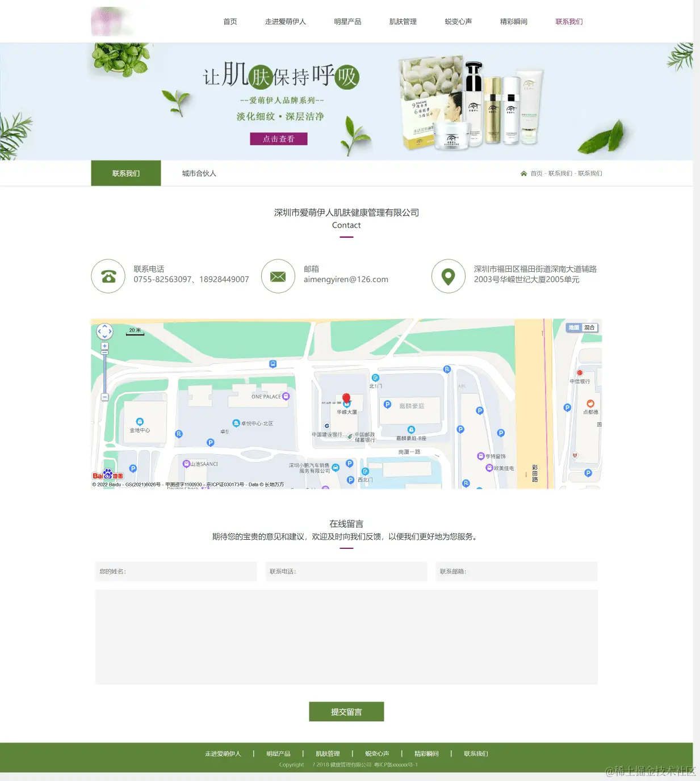Open footer link 联系我们
Image resolution: width=700 pixels, height=781 pixels.
click(x=476, y=754)
